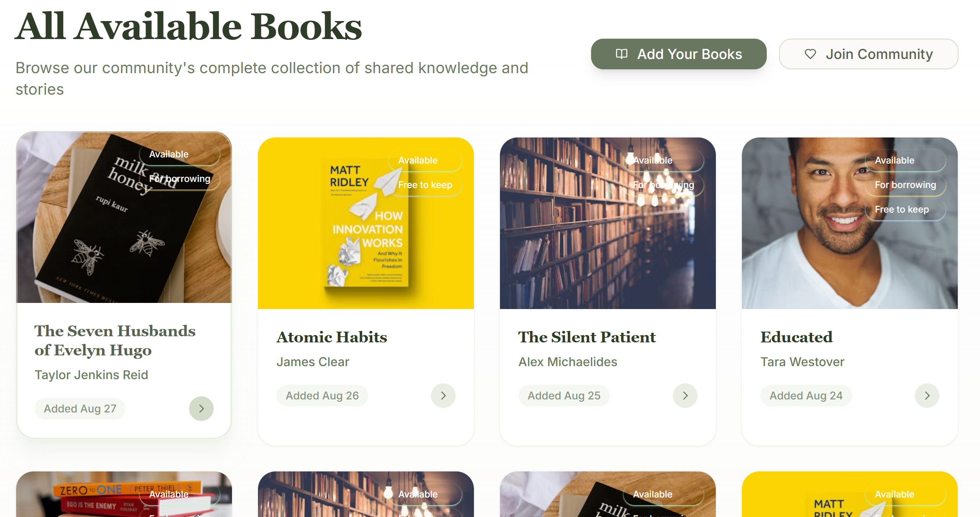Screen dimensions: 980x517
Task: Click the arrow button on the Educated card
Action: (927, 396)
